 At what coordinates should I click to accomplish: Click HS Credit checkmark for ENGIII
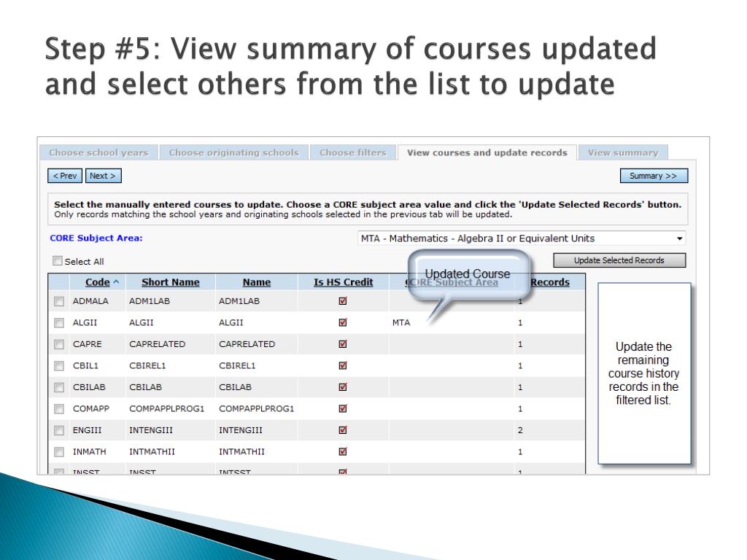[343, 429]
